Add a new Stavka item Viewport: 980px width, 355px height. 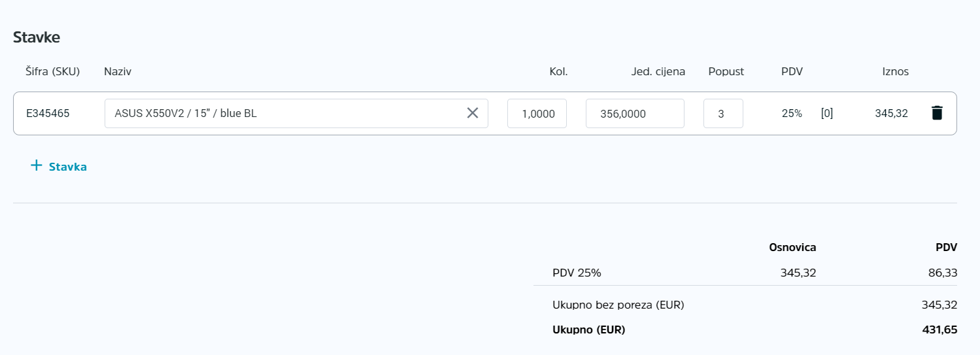tap(59, 166)
